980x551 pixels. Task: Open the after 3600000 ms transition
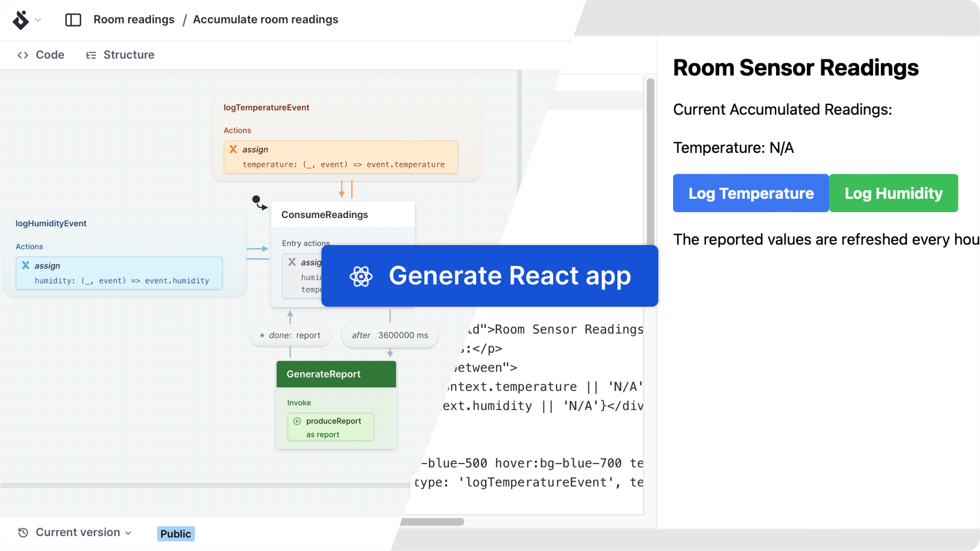tap(390, 335)
